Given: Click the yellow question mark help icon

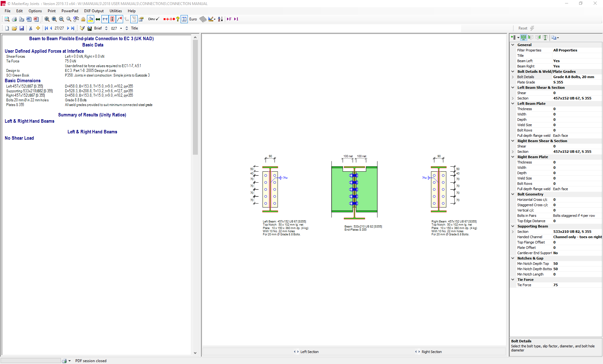Looking at the screenshot, I should [178, 19].
